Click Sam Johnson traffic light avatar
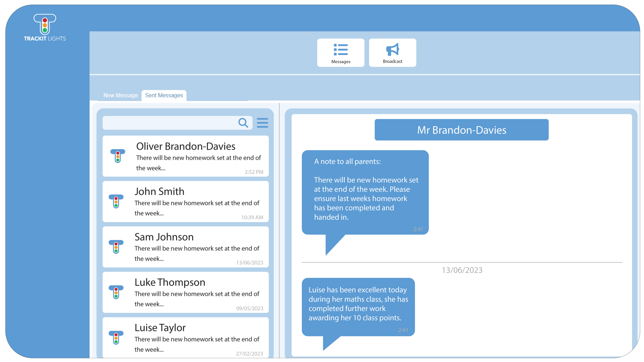 point(116,247)
